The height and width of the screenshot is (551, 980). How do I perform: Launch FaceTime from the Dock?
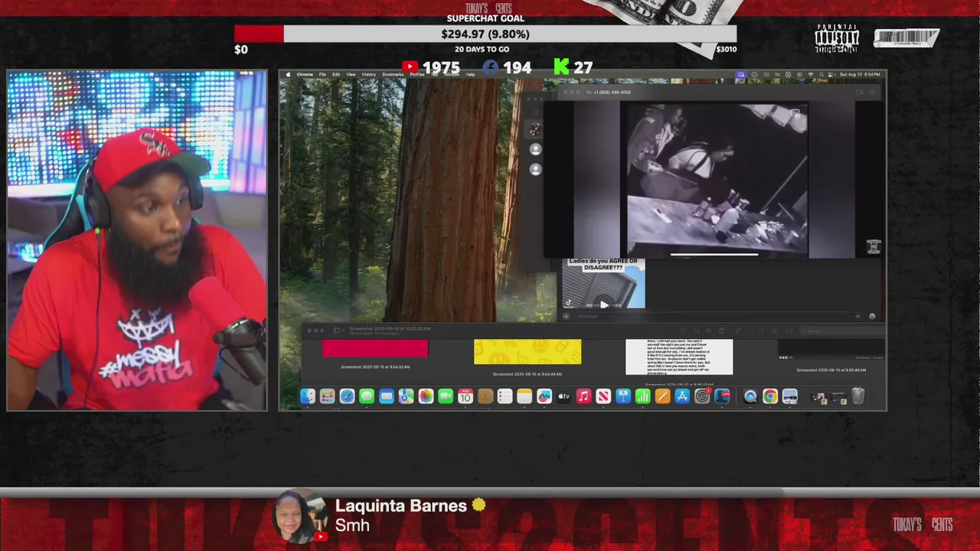point(446,396)
